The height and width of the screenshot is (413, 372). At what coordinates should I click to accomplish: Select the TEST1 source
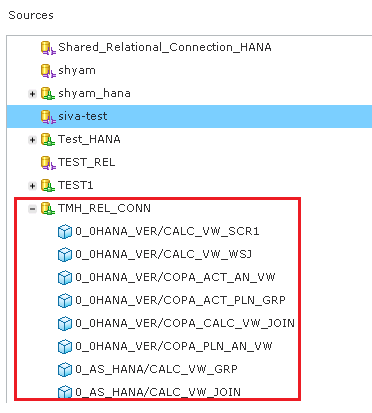coord(76,185)
